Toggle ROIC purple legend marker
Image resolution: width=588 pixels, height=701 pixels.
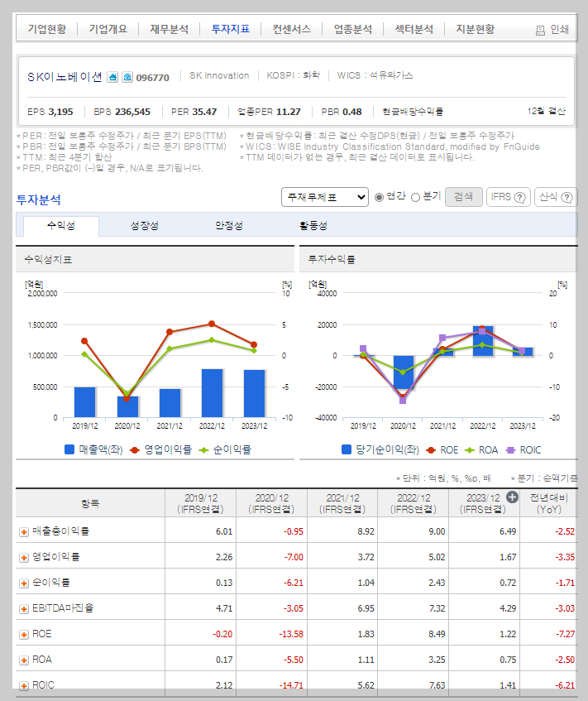(510, 450)
